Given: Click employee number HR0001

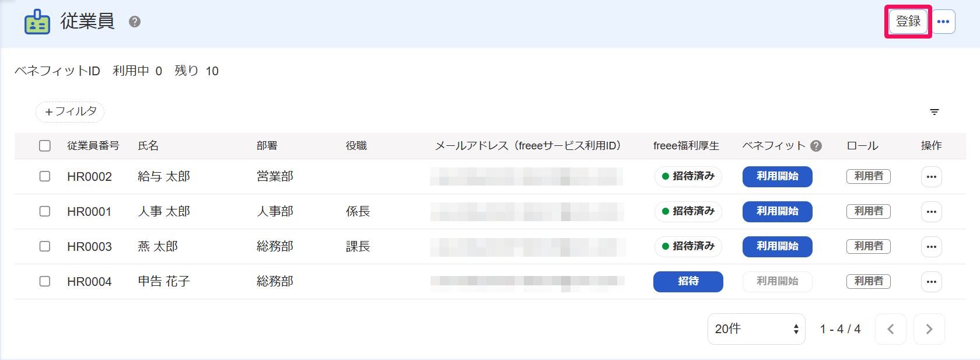Looking at the screenshot, I should [89, 212].
